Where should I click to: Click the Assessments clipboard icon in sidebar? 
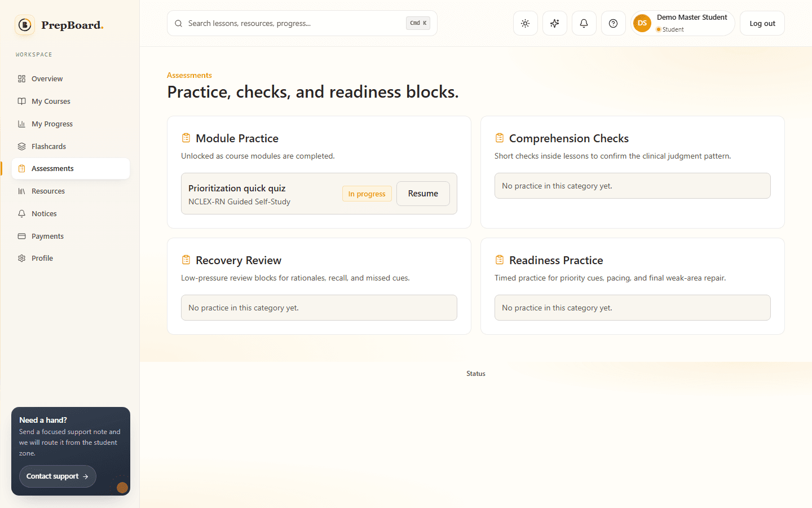tap(21, 168)
